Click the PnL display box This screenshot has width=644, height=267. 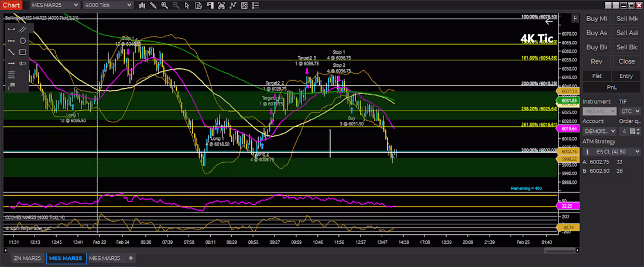tap(612, 87)
